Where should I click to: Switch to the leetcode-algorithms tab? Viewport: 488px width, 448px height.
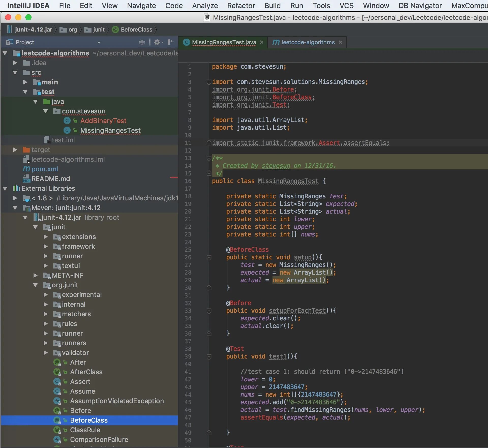(308, 42)
